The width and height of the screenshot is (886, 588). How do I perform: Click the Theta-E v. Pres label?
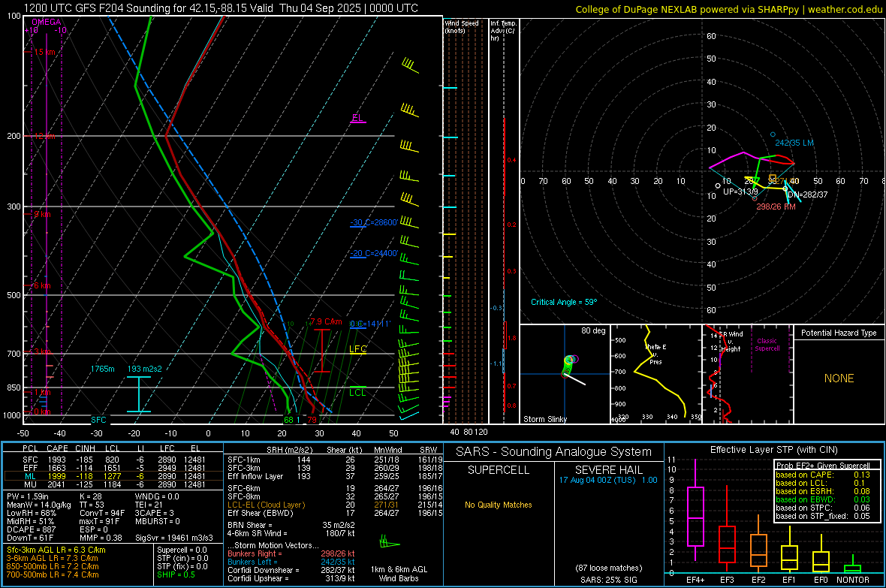655,354
